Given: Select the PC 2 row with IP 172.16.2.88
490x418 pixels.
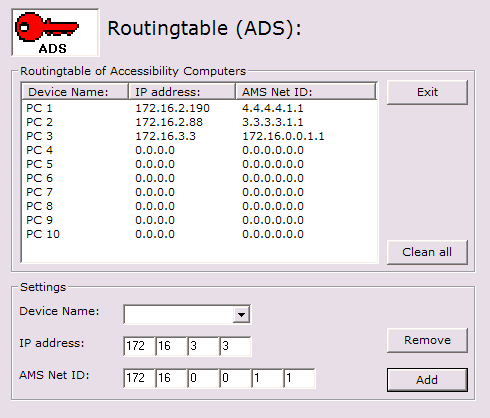Looking at the screenshot, I should tap(199, 122).
